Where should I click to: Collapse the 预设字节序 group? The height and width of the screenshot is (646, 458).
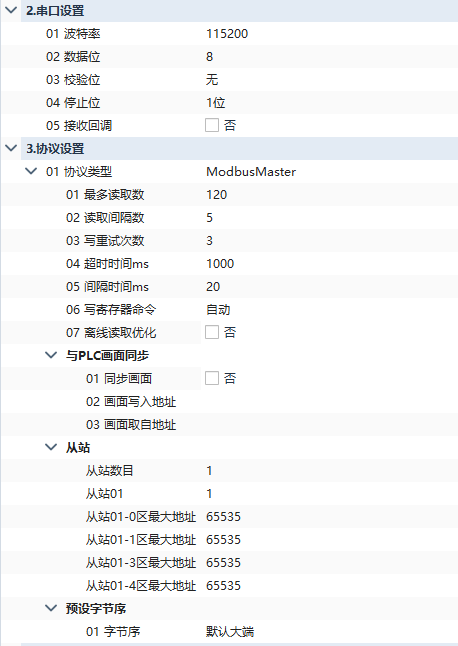[x=51, y=608]
